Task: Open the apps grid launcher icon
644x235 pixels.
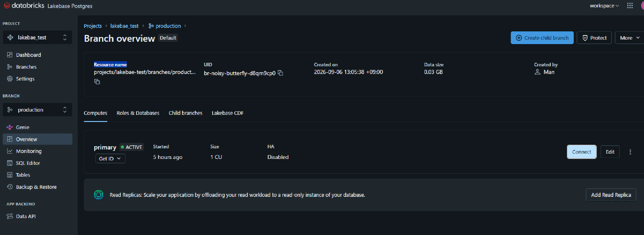Action: (x=630, y=6)
